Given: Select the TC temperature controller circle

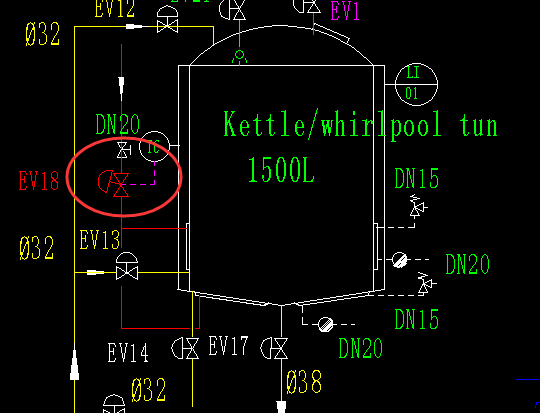Looking at the screenshot, I should click(154, 146).
